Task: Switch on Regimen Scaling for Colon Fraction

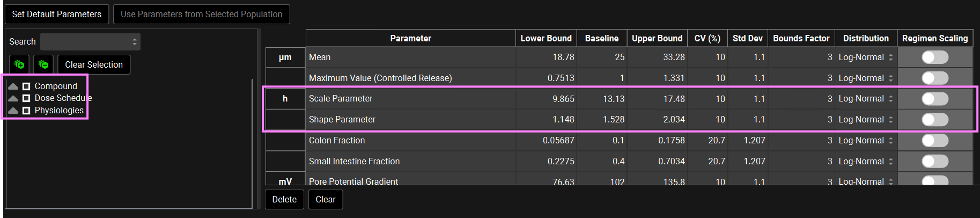Action: click(935, 141)
